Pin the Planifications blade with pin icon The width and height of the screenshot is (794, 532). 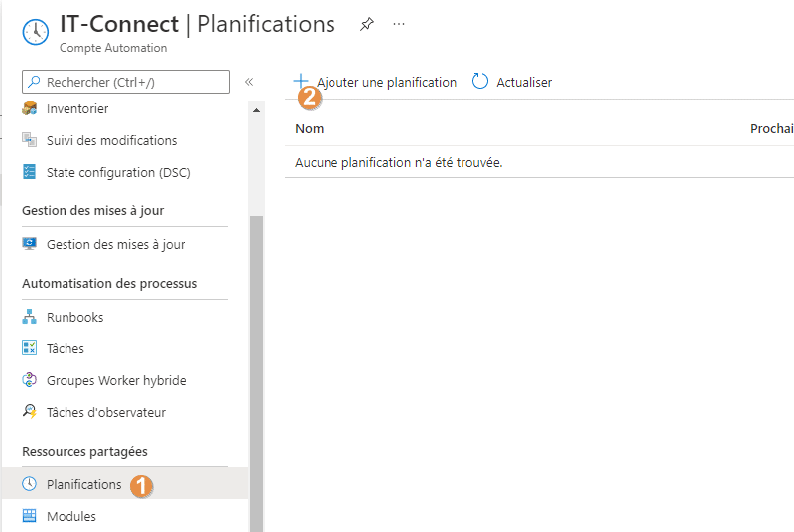click(x=367, y=24)
